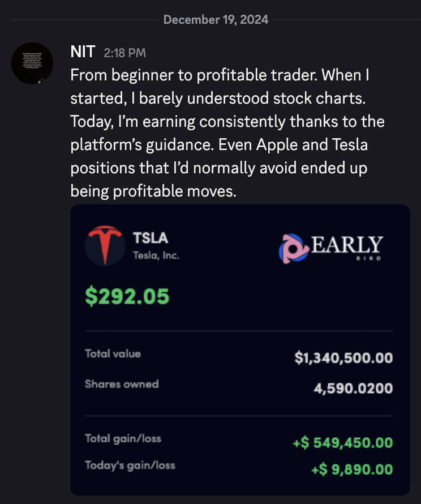Select the TSLA ticker symbol
The width and height of the screenshot is (421, 504).
pyautogui.click(x=150, y=238)
